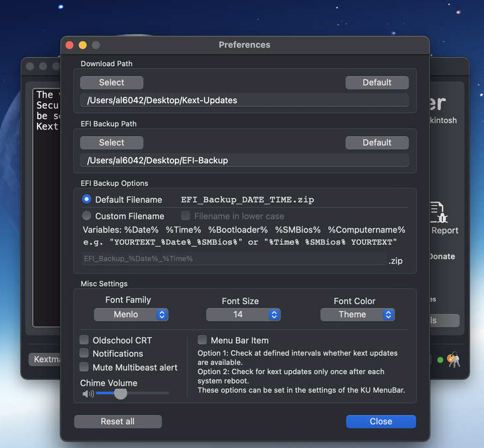Select the Custom Filename radio button
This screenshot has width=484, height=448.
click(86, 215)
